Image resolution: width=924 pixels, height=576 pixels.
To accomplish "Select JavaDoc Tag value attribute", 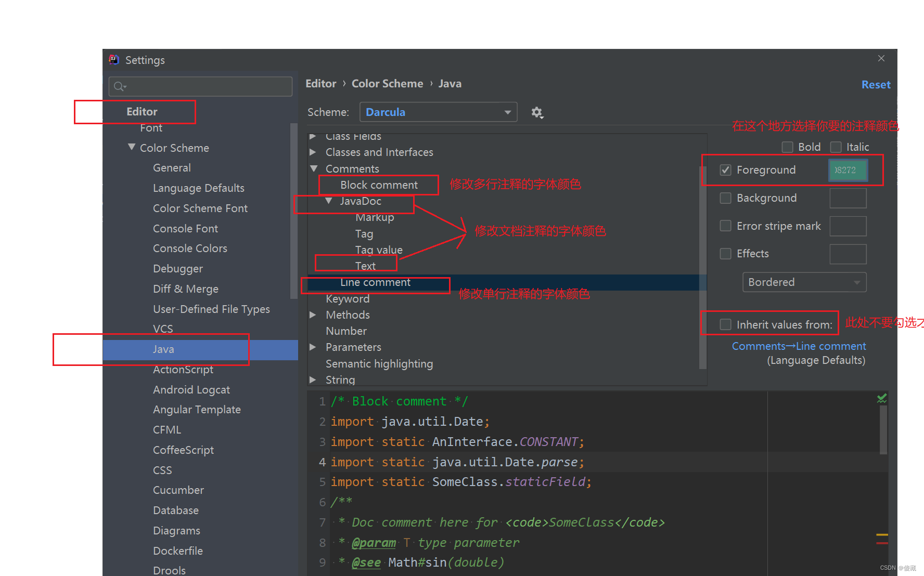I will click(x=379, y=250).
